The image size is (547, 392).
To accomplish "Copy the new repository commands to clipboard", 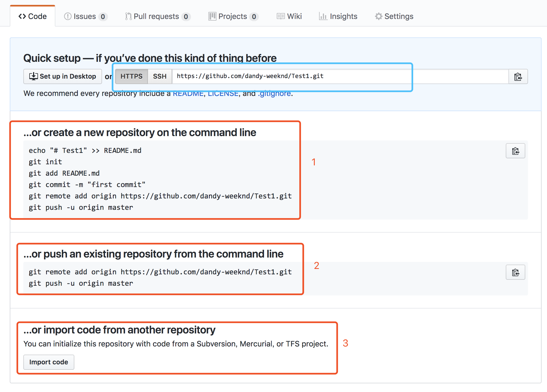I will (515, 151).
